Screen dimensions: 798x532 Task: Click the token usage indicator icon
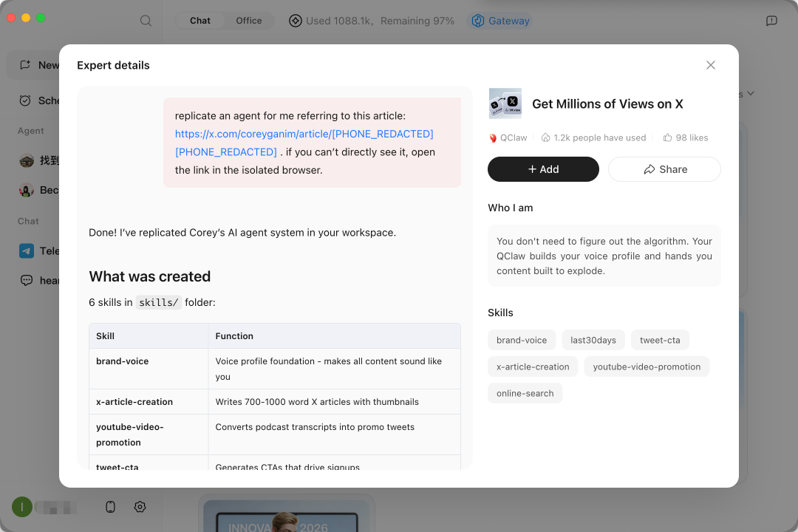tap(296, 21)
